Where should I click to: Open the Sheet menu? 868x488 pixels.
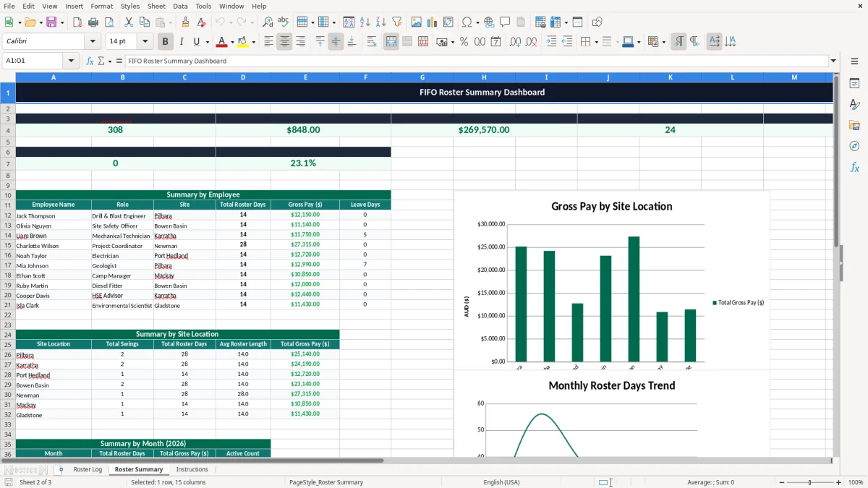[x=156, y=6]
